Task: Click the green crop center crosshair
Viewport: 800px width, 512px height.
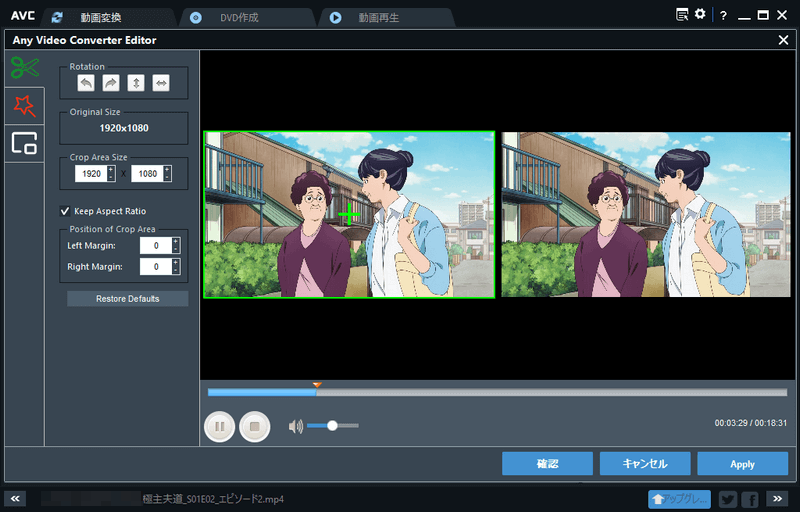Action: coord(349,214)
